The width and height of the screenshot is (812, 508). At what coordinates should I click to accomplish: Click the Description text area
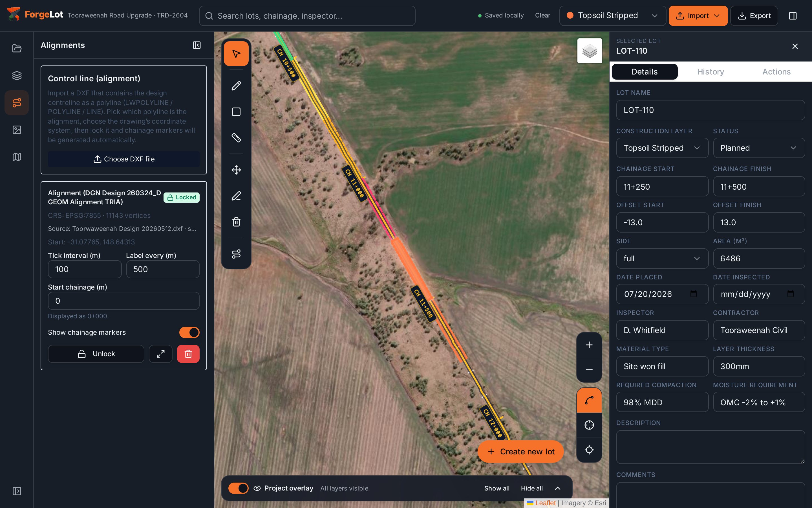click(710, 447)
